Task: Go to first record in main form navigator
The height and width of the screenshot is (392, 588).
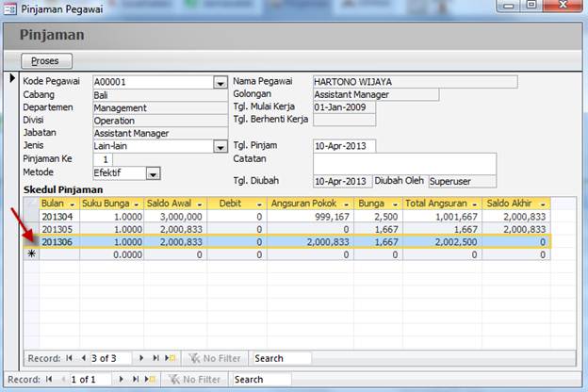Action: click(x=49, y=379)
